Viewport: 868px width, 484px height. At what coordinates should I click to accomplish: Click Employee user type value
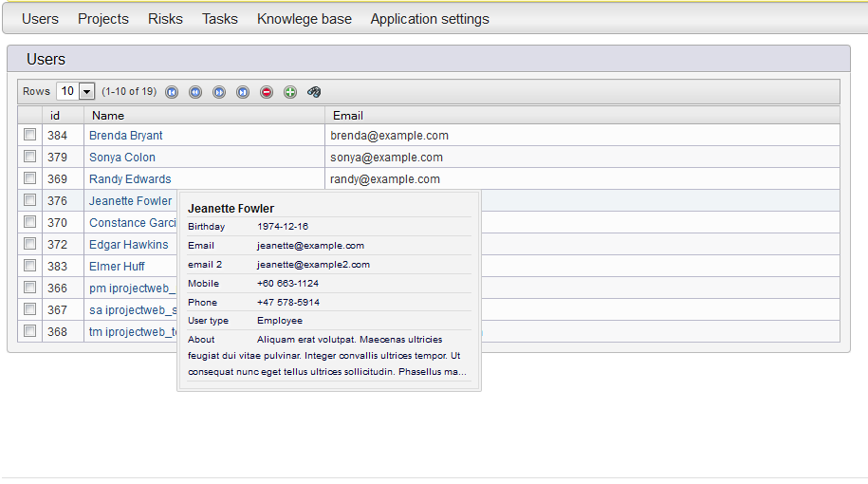tap(280, 321)
